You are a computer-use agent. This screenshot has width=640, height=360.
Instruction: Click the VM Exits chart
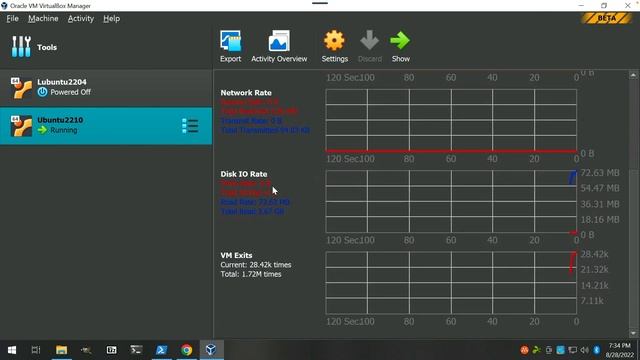(x=451, y=282)
